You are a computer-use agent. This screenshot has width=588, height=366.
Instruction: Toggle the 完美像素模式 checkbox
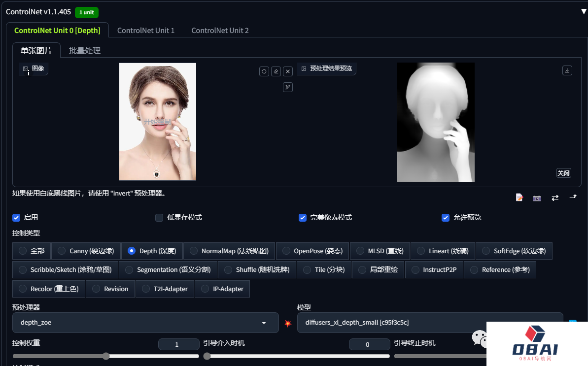tap(303, 217)
